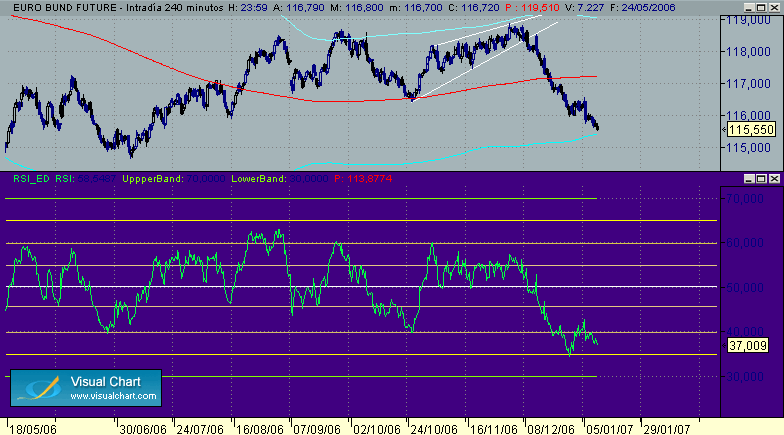Click the 05/01/07 date on time axis
This screenshot has height=435, width=784.
pos(610,429)
